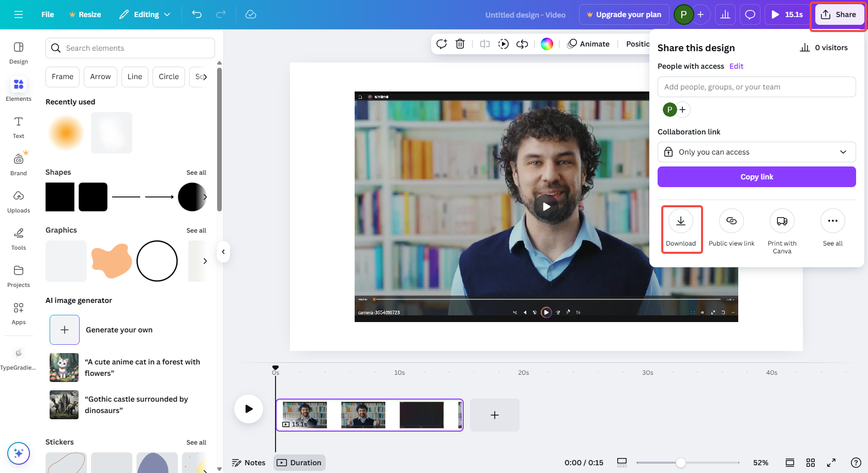868x473 pixels.
Task: Click the Duration button below the timeline
Action: pyautogui.click(x=299, y=462)
